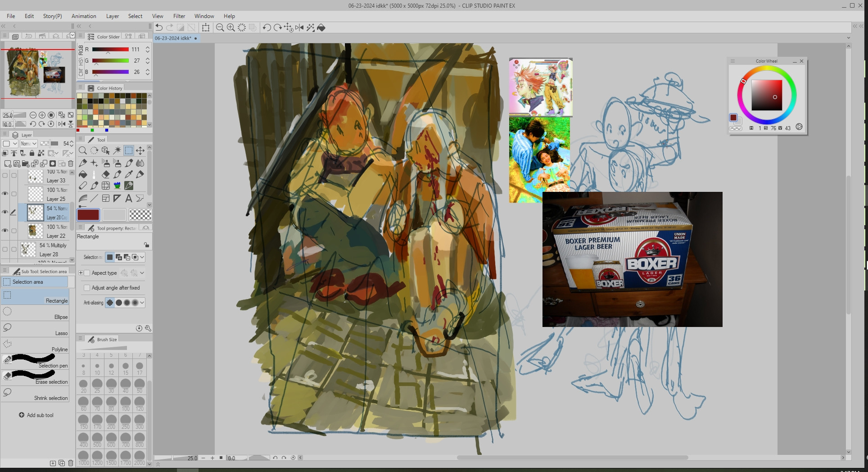Select the Eraser tool

click(106, 174)
